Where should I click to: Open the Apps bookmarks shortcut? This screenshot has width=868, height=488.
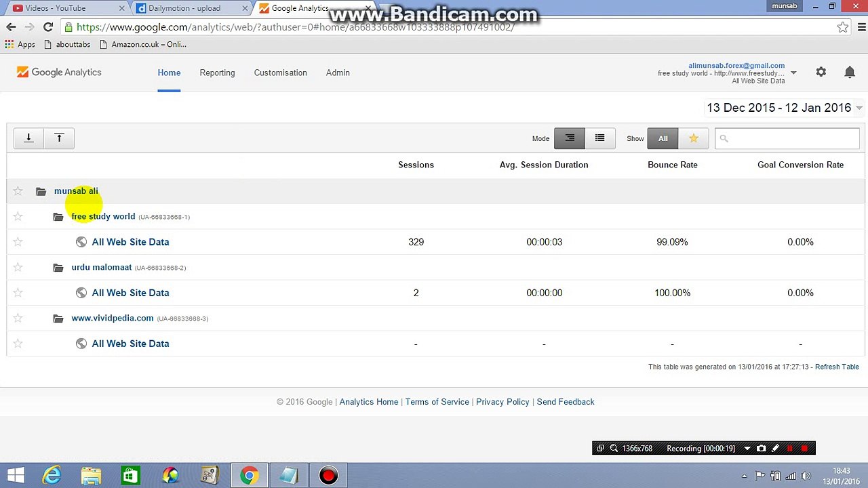[20, 44]
